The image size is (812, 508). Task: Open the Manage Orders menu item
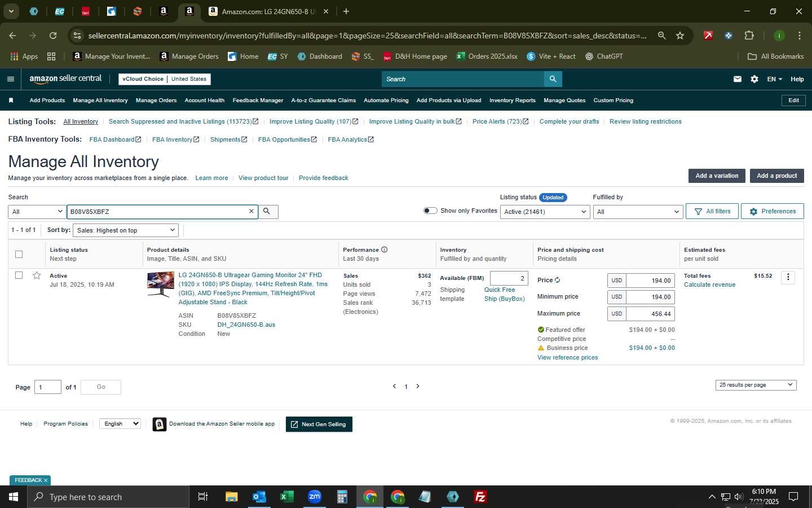click(x=156, y=100)
